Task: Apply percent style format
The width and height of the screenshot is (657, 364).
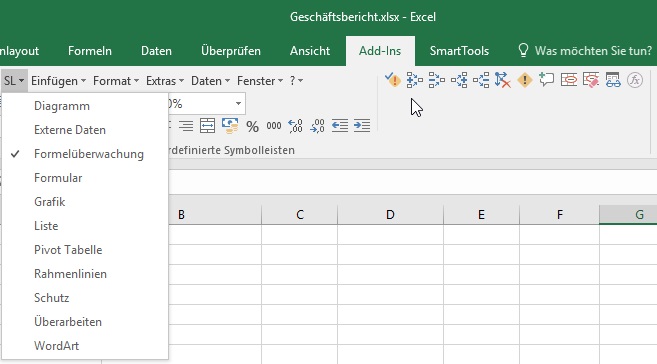Action: [252, 126]
